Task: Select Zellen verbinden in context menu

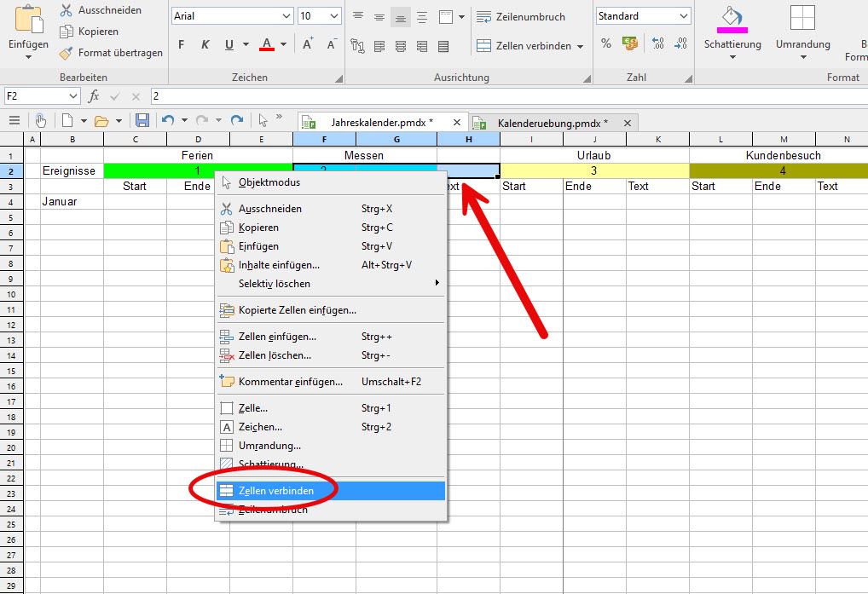Action: 275,491
